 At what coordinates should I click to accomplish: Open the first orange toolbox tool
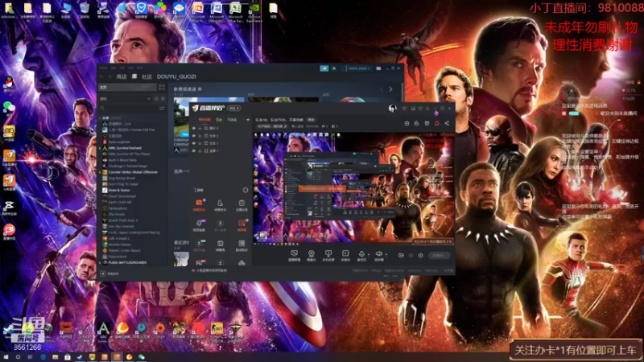click(x=199, y=205)
